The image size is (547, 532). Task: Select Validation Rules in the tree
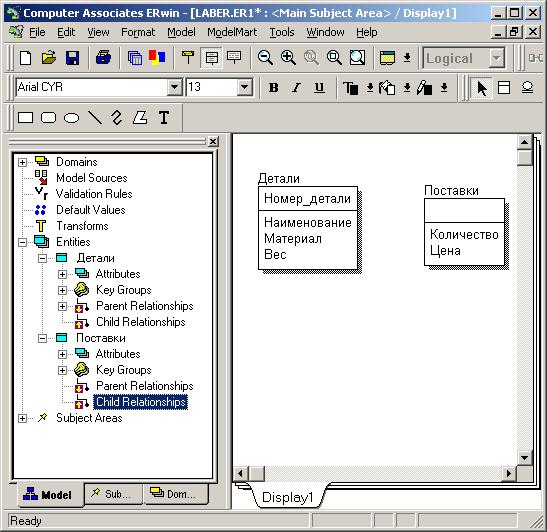point(94,194)
